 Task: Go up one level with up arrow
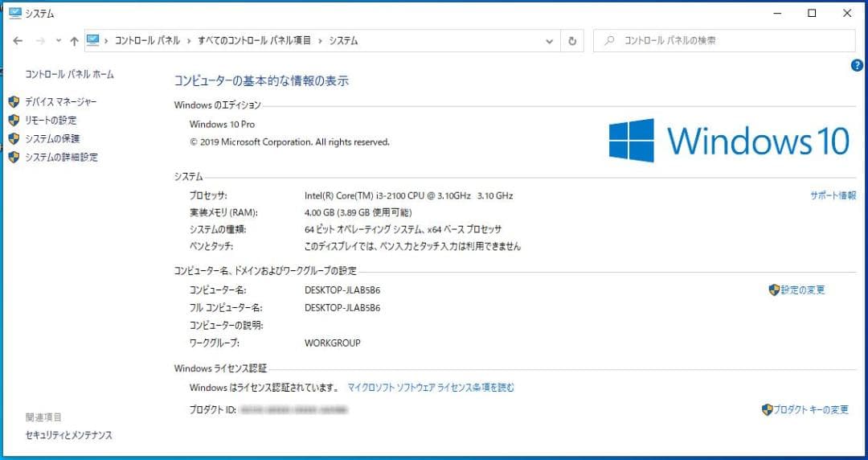coord(74,41)
